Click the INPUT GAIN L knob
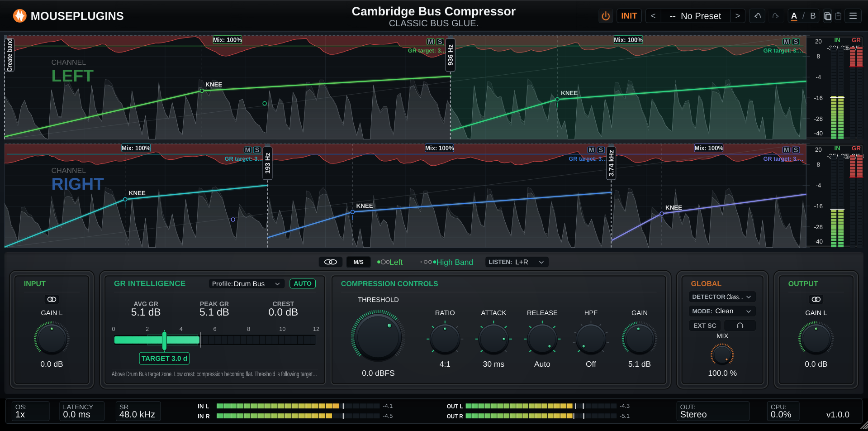The image size is (868, 431). tap(52, 338)
